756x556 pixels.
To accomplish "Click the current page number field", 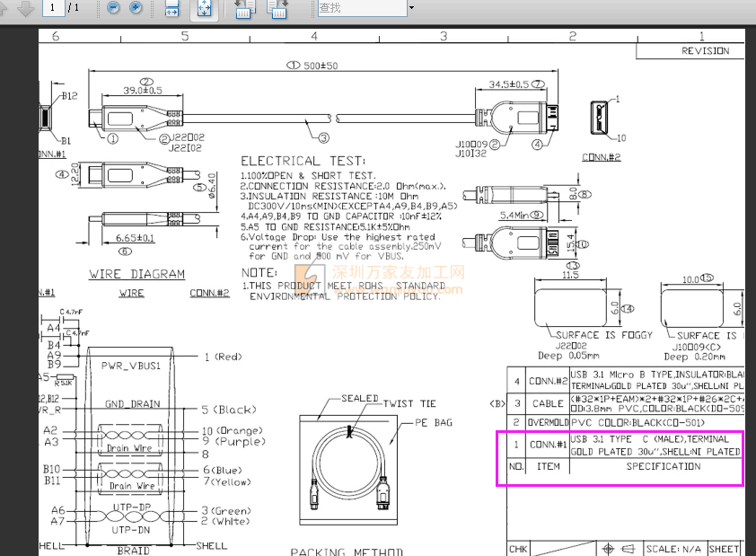I will 54,8.
